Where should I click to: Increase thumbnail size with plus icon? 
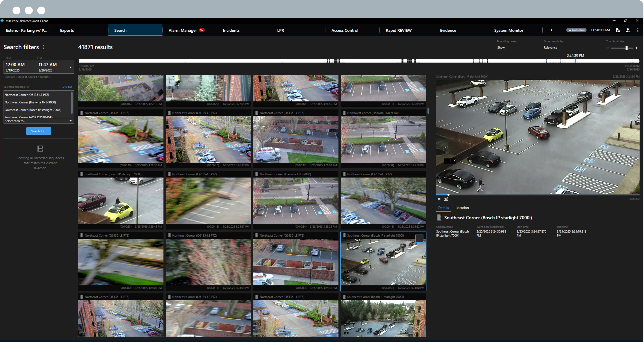(x=636, y=48)
